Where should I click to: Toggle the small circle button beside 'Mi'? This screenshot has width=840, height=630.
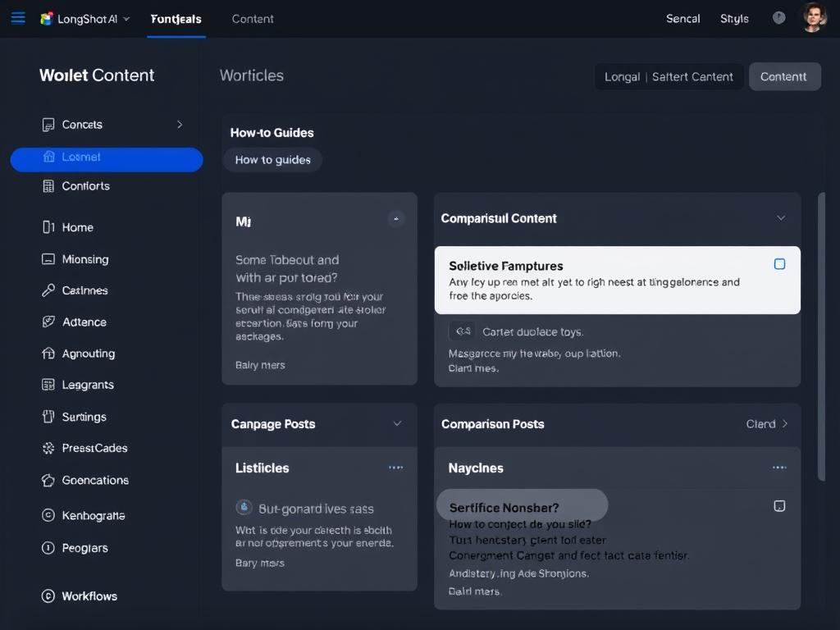click(x=396, y=218)
